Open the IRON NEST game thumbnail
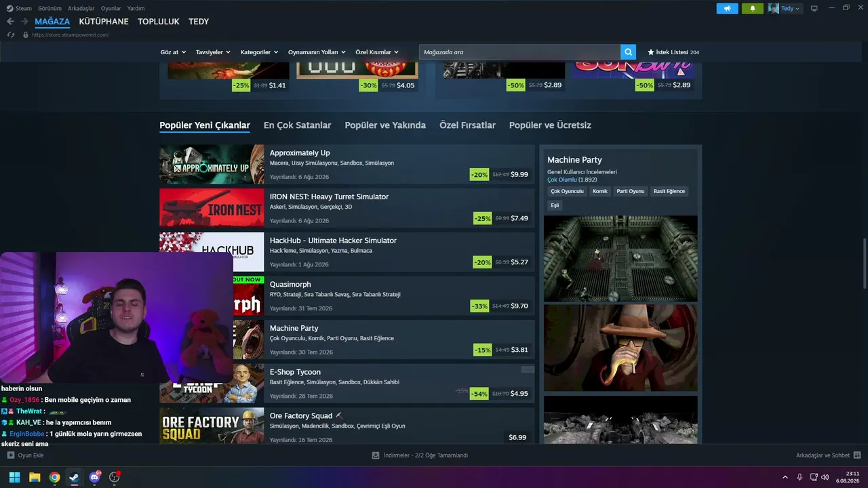Screen dimensions: 868x488 tap(212, 208)
